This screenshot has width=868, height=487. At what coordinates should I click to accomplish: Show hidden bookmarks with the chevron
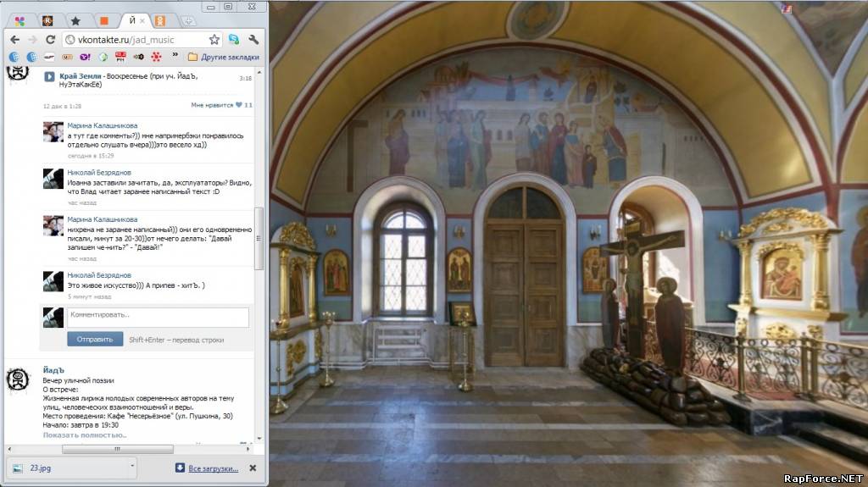point(175,55)
